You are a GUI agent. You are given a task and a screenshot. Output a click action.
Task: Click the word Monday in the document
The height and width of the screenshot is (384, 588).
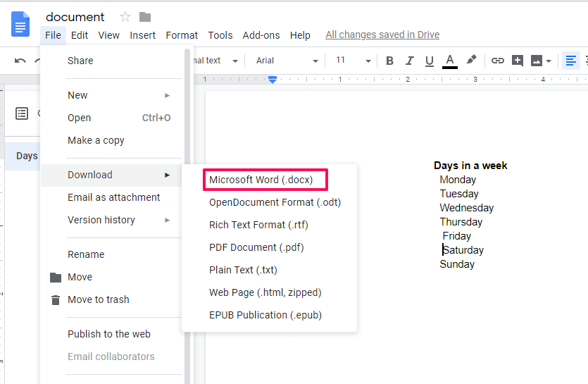pyautogui.click(x=458, y=180)
